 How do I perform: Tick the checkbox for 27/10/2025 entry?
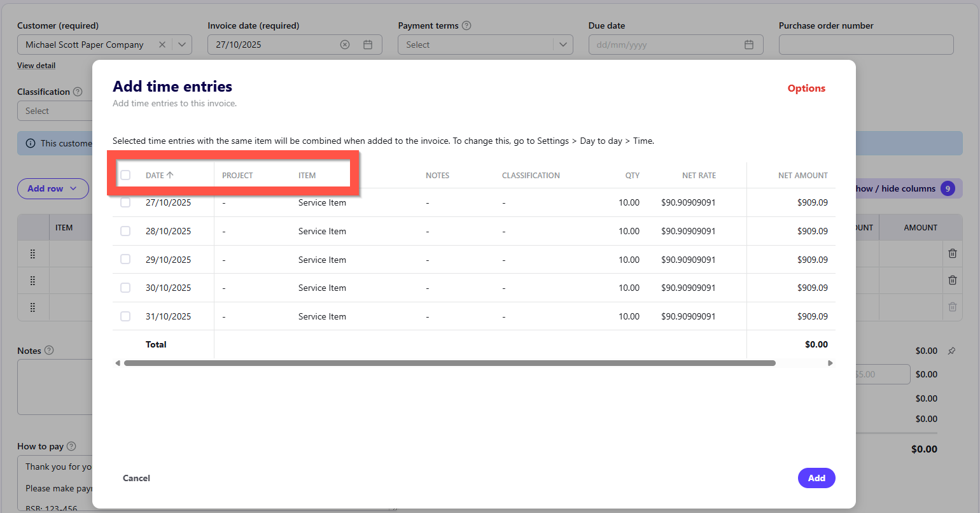tap(125, 202)
